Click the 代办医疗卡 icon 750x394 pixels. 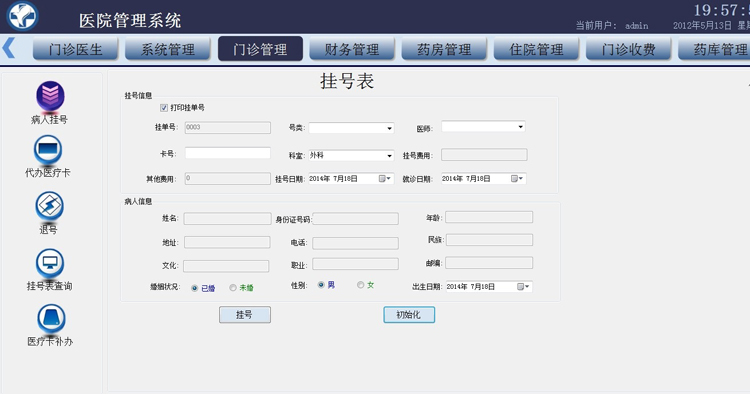pyautogui.click(x=48, y=150)
